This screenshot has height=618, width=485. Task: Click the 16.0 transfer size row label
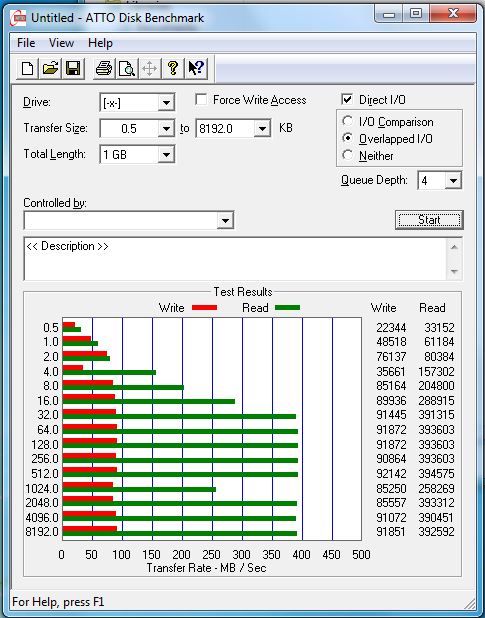[x=48, y=400]
